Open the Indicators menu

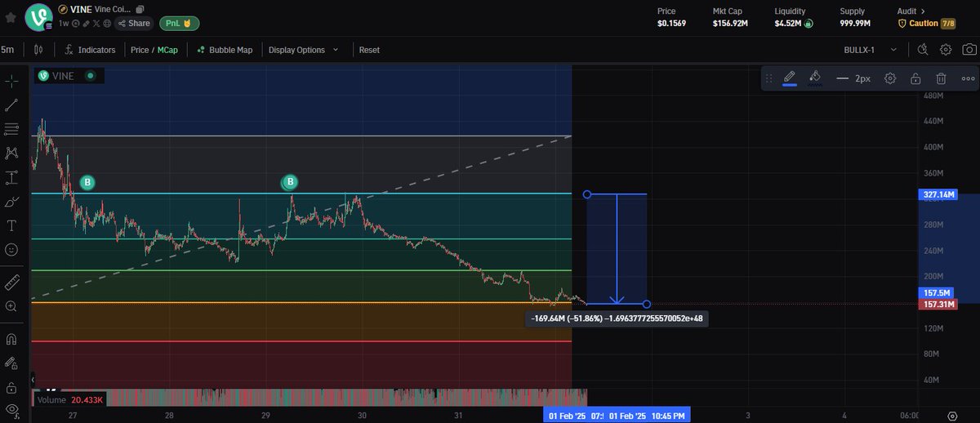tap(90, 50)
